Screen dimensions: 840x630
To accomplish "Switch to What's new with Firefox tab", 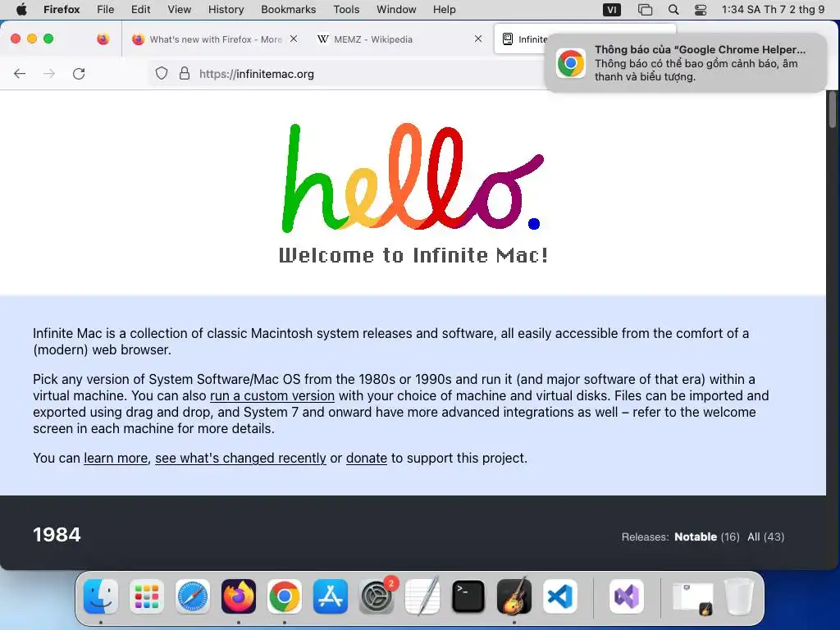I will pos(214,39).
